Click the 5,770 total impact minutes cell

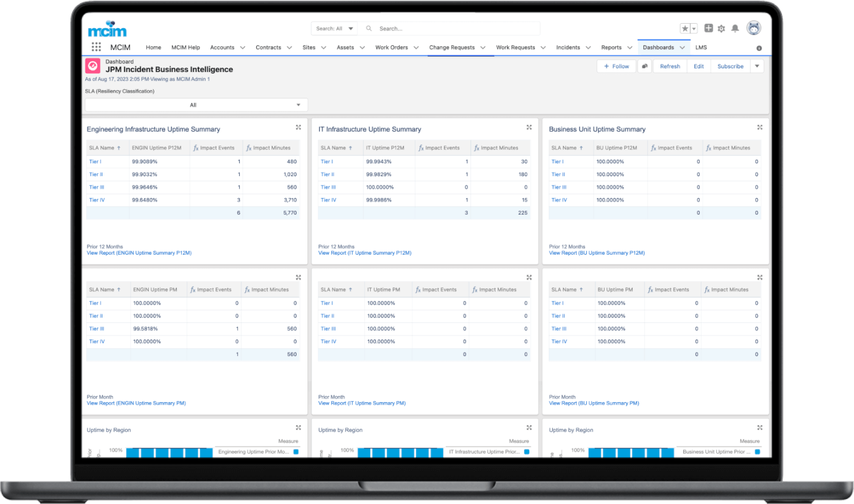(x=271, y=213)
